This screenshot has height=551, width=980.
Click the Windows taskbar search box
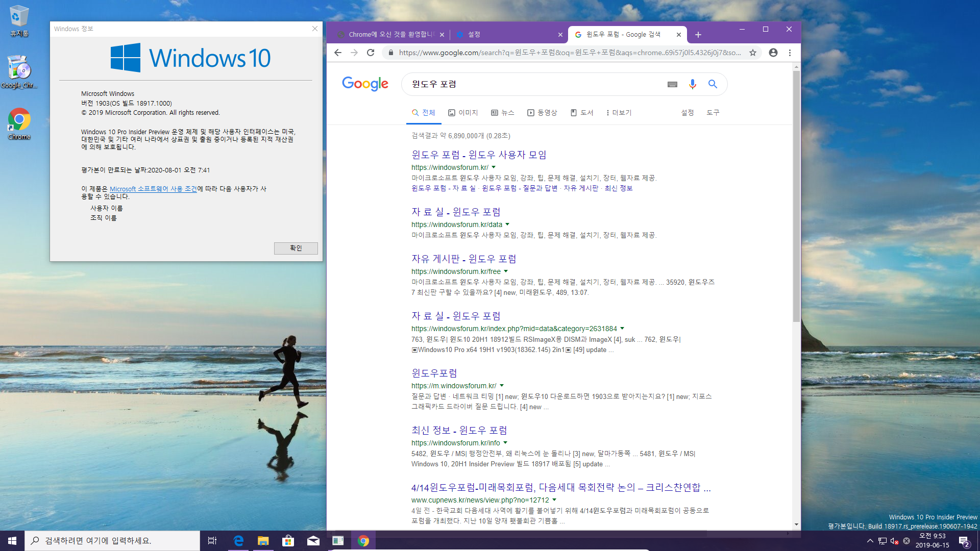[x=112, y=541]
